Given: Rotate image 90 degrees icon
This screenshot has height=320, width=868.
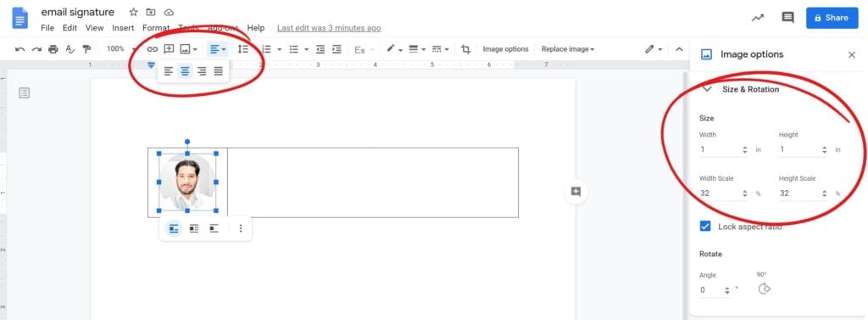Looking at the screenshot, I should pos(764,289).
